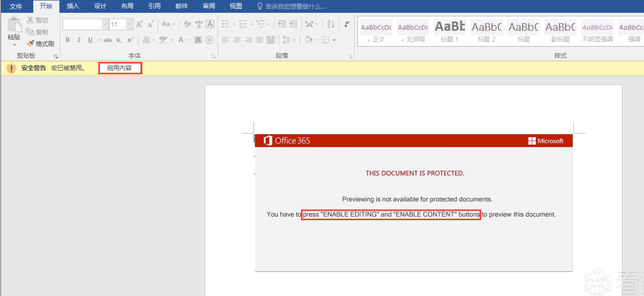
Task: Open font (字体) dialog launcher
Action: [213, 56]
